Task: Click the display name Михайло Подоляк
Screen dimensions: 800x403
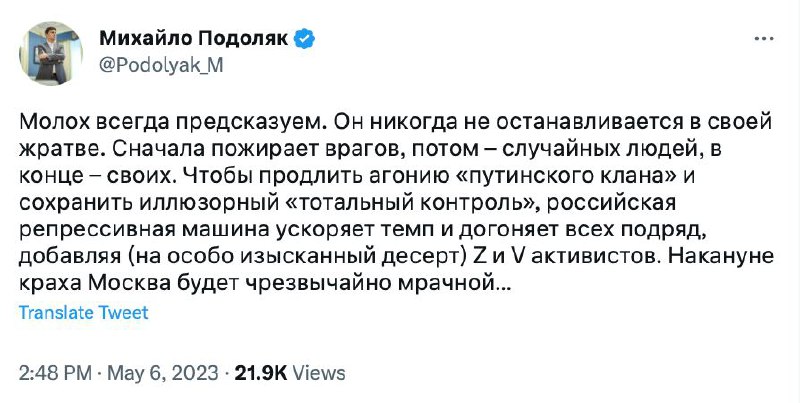Action: pos(192,39)
